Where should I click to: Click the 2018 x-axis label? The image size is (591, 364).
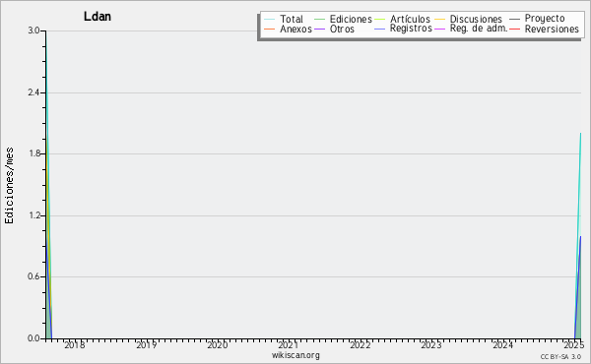click(x=75, y=345)
